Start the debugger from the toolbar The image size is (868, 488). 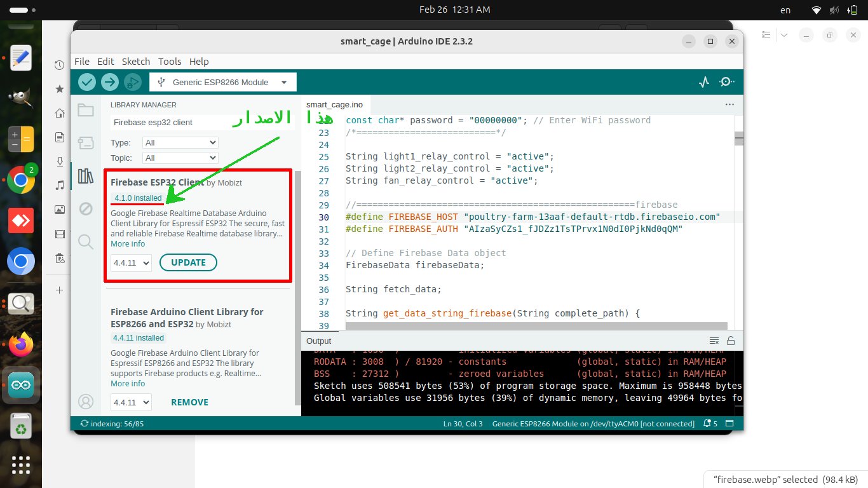(133, 82)
